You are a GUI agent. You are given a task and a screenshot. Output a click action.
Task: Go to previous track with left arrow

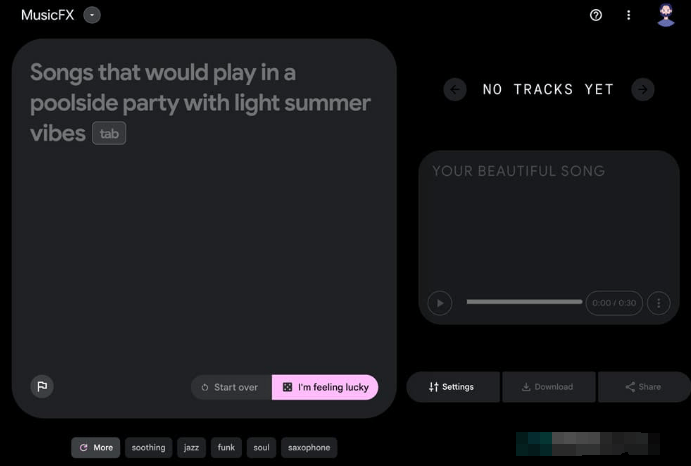click(455, 89)
